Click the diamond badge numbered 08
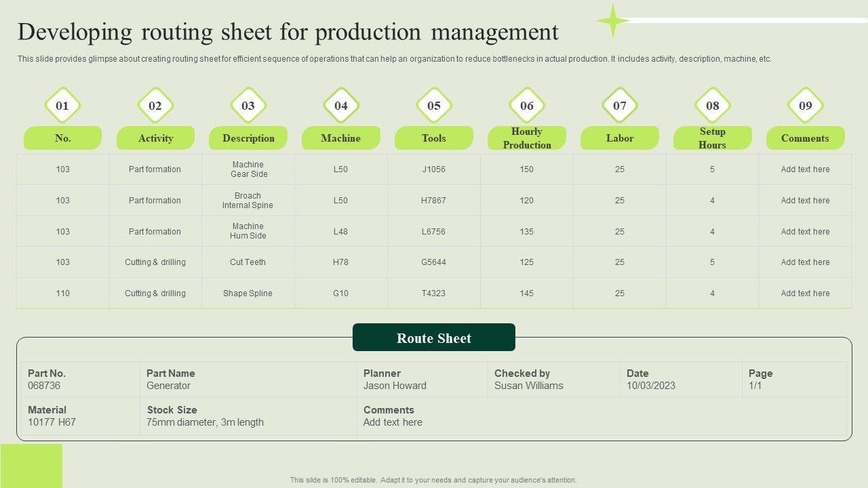 (x=712, y=105)
